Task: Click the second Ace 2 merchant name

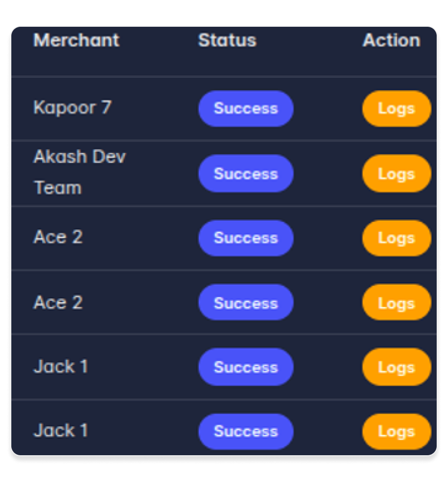Action: click(x=58, y=302)
